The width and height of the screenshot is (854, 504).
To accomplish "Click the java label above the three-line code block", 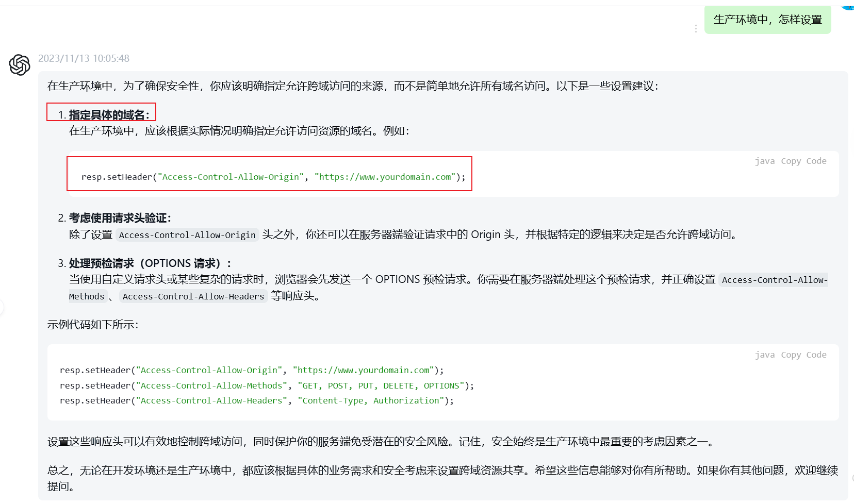I will [765, 355].
